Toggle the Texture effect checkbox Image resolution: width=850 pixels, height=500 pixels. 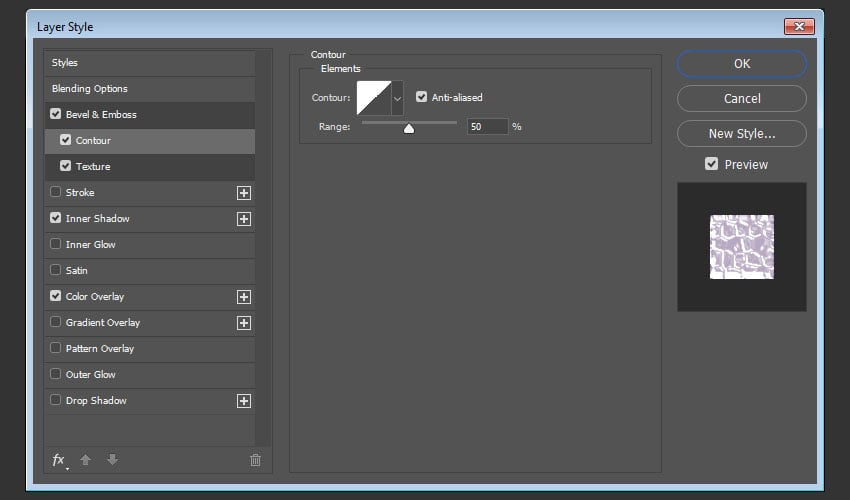click(66, 166)
